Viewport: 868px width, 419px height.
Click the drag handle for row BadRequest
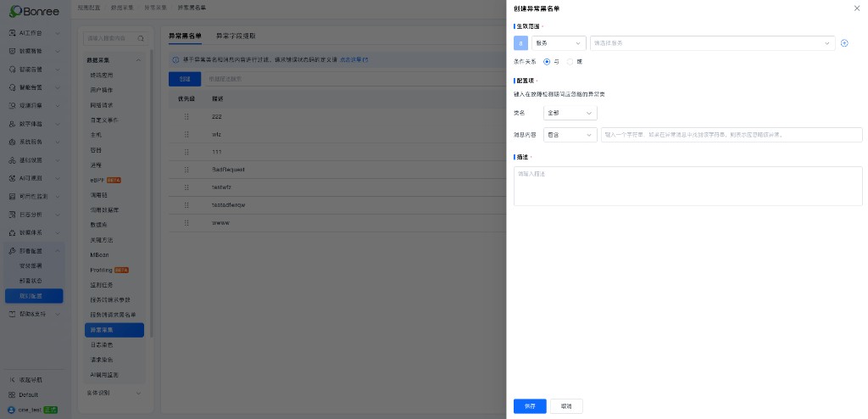click(x=186, y=170)
